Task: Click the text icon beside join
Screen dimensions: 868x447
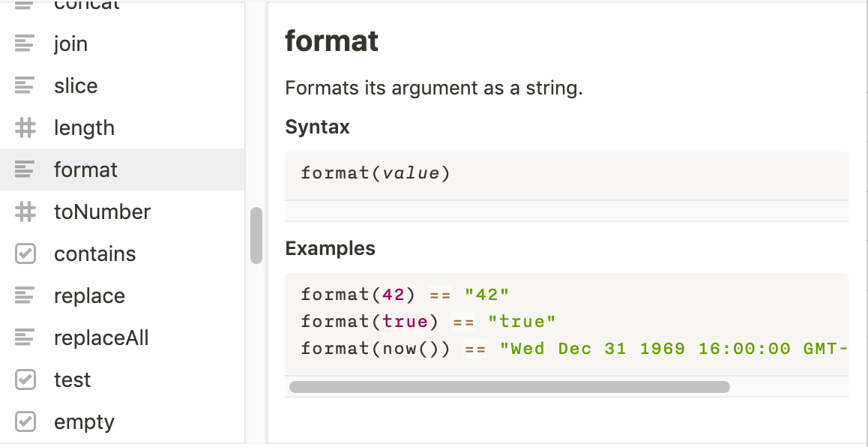Action: pyautogui.click(x=25, y=43)
